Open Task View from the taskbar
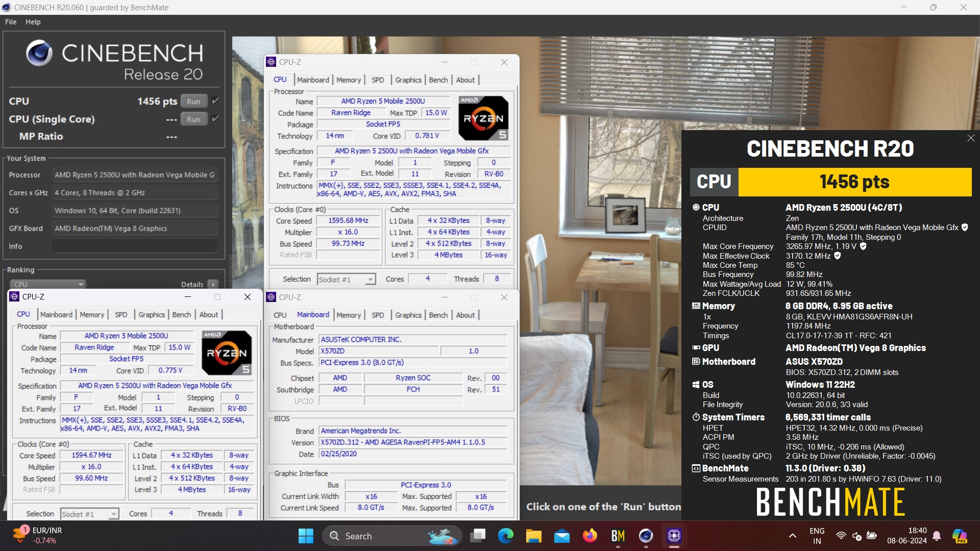The height and width of the screenshot is (551, 980). pyautogui.click(x=478, y=536)
